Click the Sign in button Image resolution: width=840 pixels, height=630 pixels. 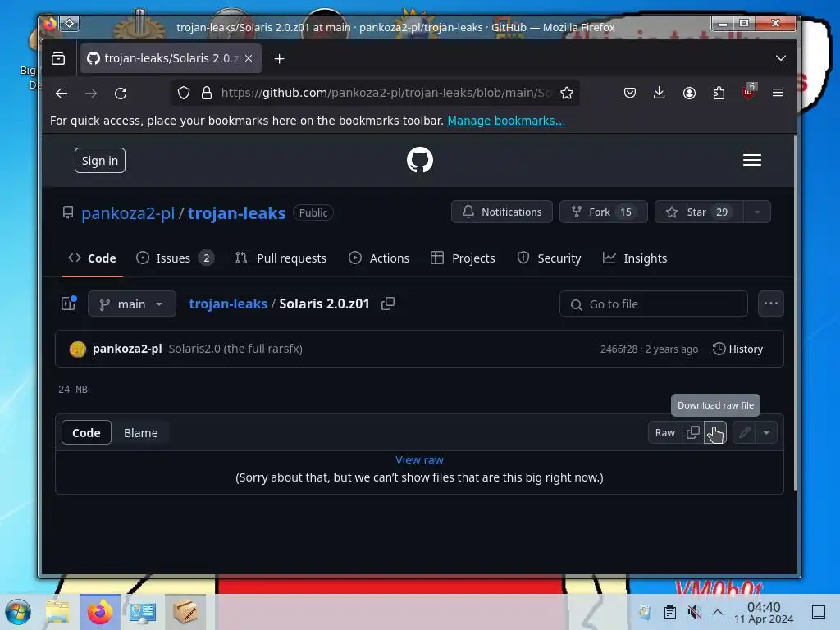click(x=99, y=160)
